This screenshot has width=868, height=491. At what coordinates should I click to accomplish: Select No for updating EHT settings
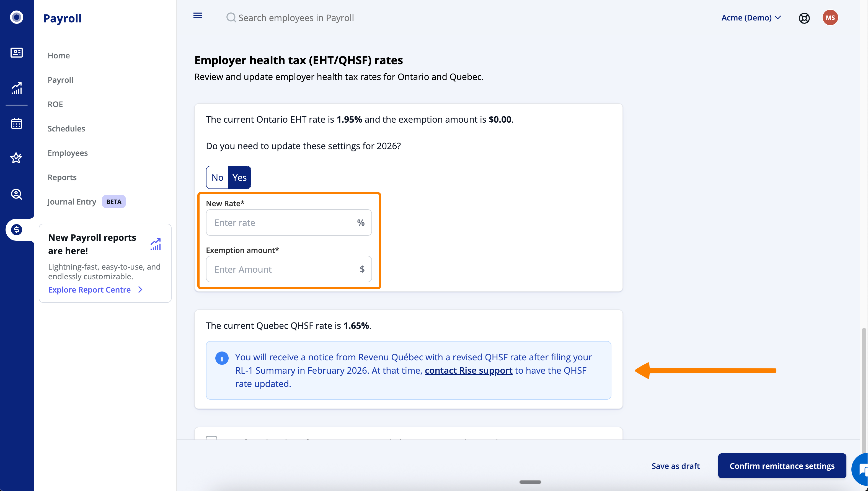(x=217, y=177)
